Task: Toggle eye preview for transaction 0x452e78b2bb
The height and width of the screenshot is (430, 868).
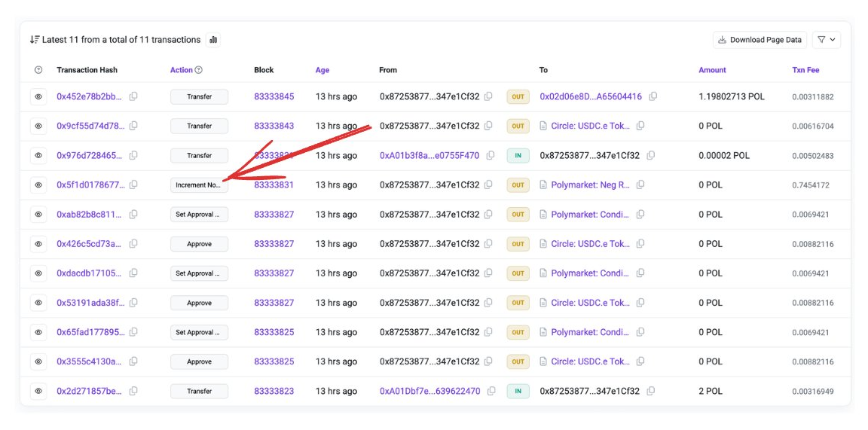Action: (38, 96)
